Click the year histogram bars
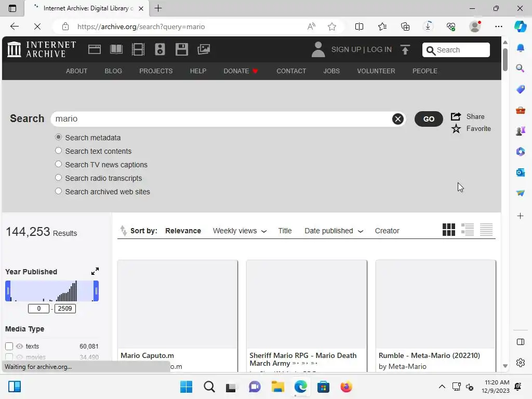Screen dimensions: 532x399 (52, 291)
